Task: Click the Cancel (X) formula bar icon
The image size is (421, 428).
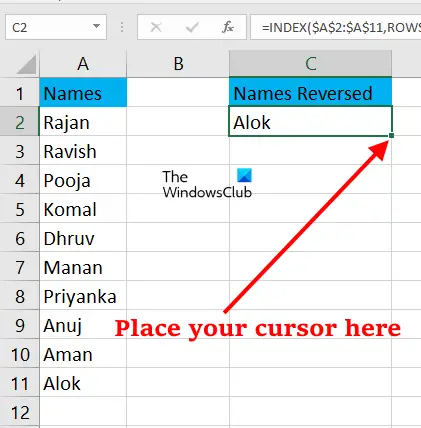Action: point(156,27)
